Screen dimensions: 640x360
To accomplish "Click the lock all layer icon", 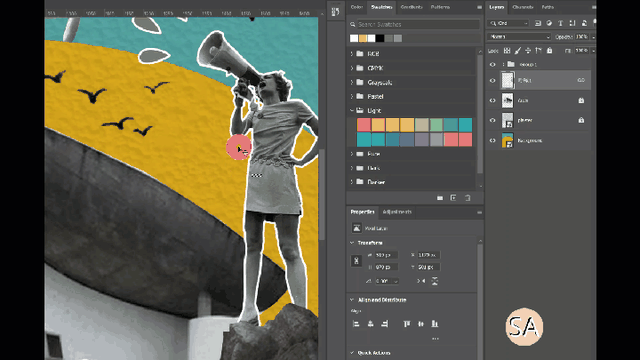I will tap(549, 51).
